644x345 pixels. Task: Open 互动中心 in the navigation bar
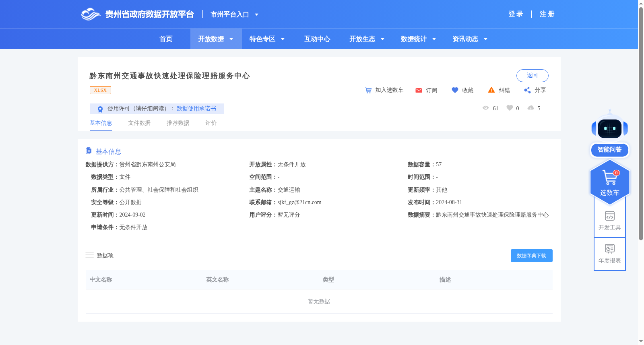(x=317, y=39)
